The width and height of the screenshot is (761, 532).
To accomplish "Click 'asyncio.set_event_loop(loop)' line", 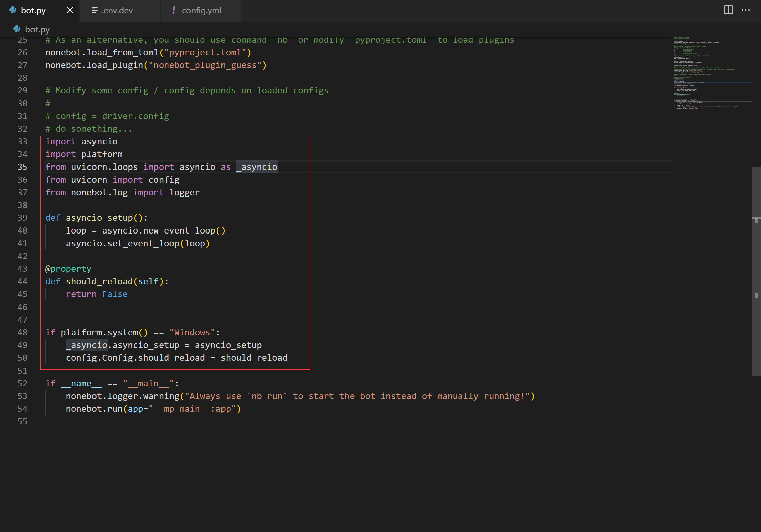I will [138, 243].
